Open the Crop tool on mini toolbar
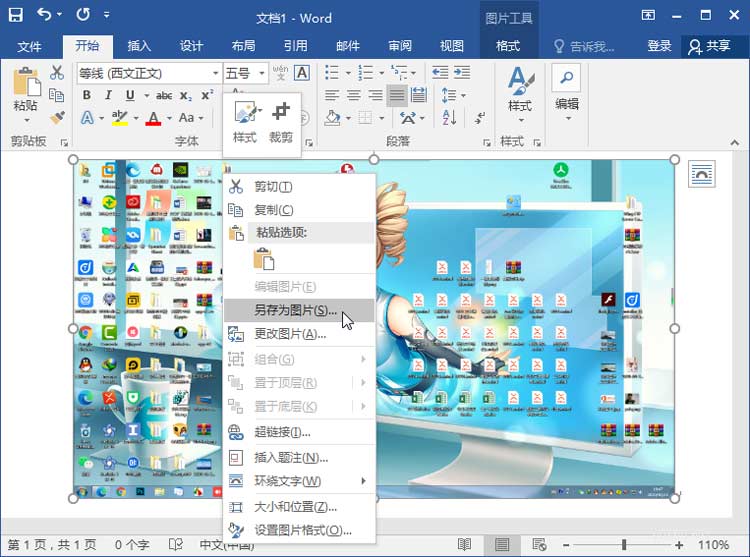 pyautogui.click(x=281, y=123)
